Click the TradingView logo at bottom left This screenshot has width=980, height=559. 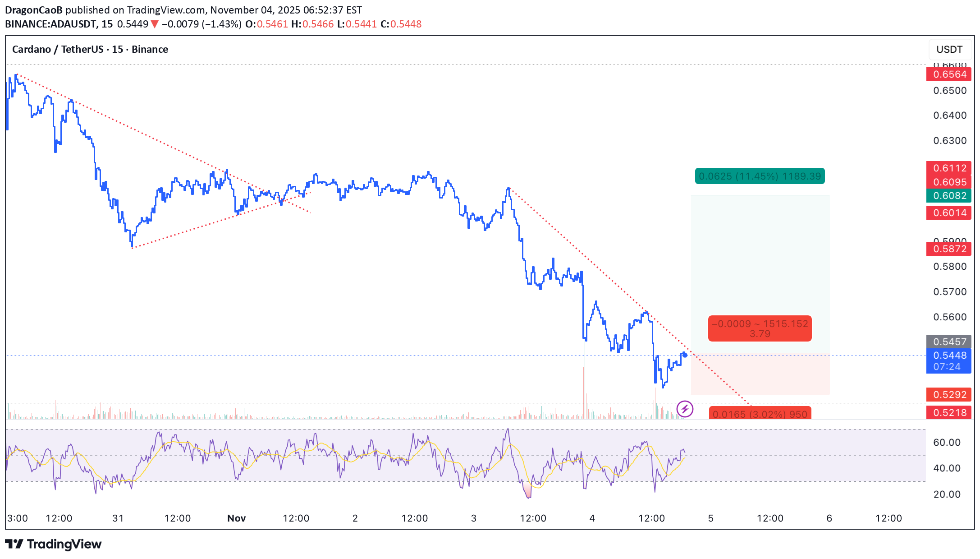point(53,544)
